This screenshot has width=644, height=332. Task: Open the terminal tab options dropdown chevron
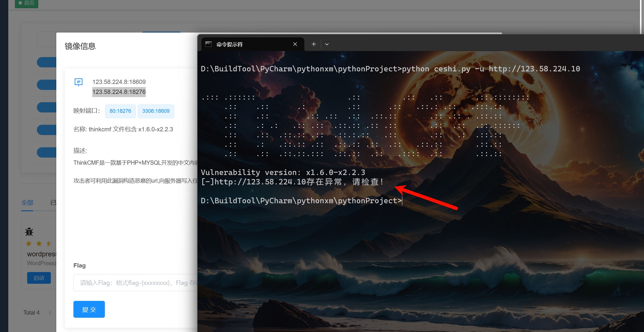pos(327,44)
